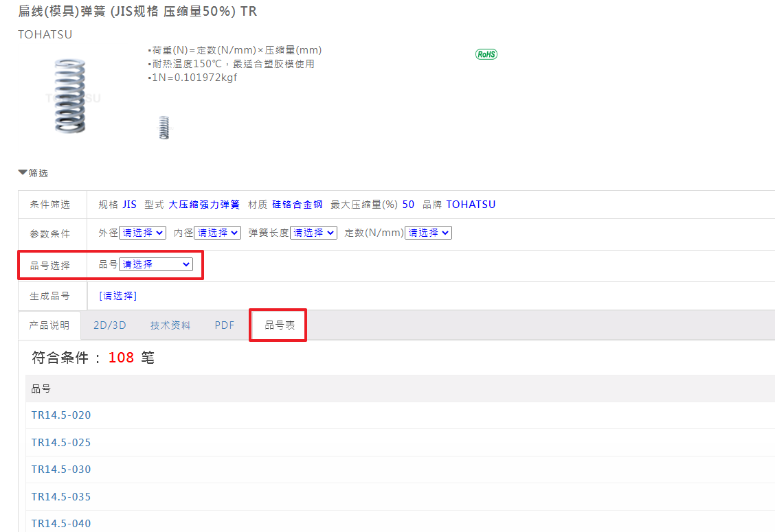
Task: Click the 耐热温度150℃ description line
Action: 232,64
